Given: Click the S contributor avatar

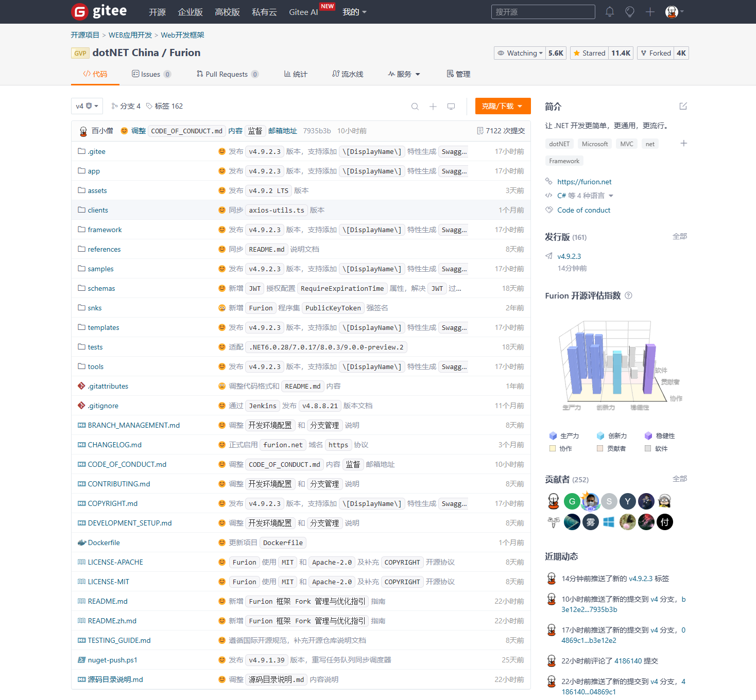Looking at the screenshot, I should (609, 501).
